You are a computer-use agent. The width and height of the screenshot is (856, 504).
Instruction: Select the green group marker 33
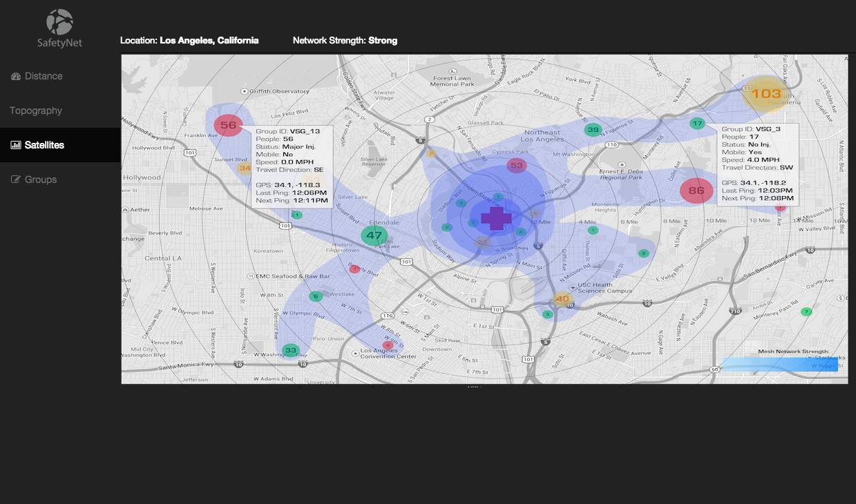[x=291, y=350]
